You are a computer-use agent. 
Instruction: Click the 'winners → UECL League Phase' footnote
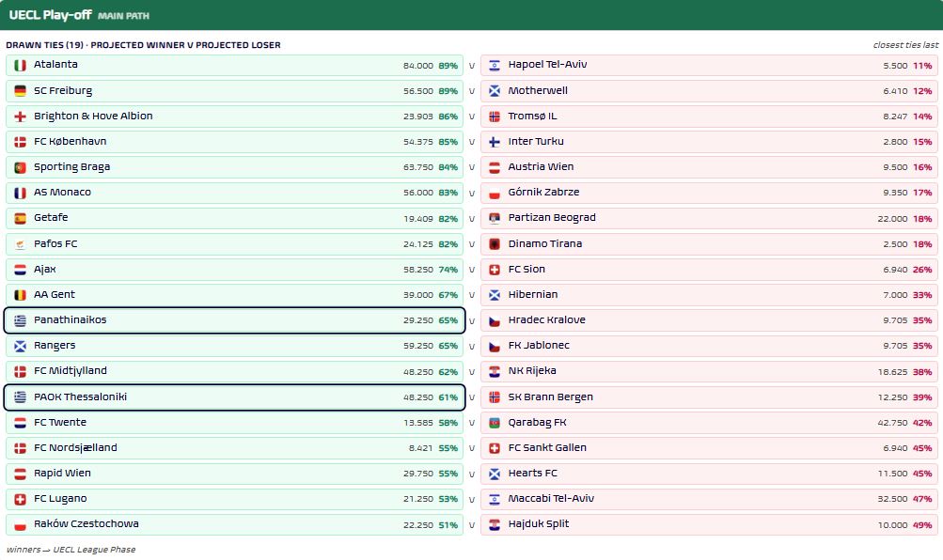[x=71, y=550]
